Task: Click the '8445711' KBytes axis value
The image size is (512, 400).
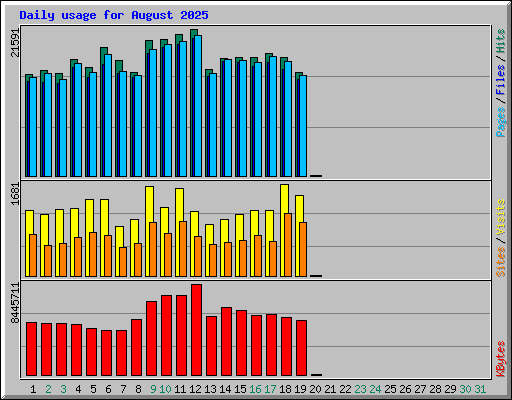Action: click(x=15, y=303)
